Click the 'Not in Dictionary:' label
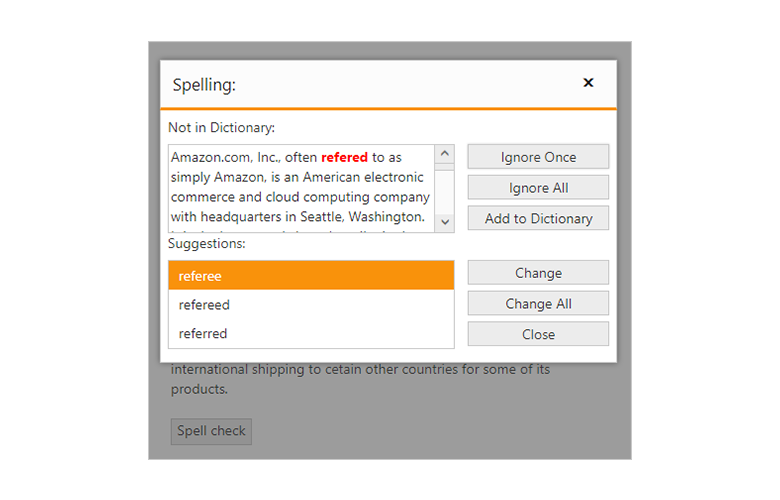Viewport: 780px width, 500px height. pos(221,128)
